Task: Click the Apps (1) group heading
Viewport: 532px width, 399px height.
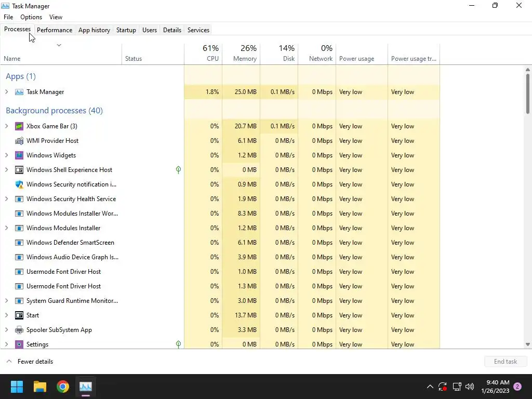Action: pyautogui.click(x=21, y=76)
